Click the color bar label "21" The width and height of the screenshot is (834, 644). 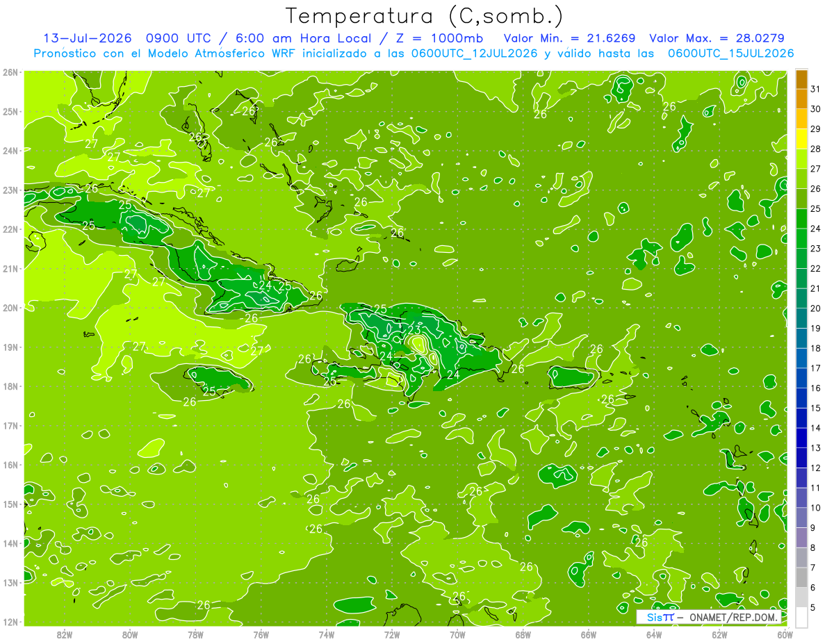(x=816, y=288)
